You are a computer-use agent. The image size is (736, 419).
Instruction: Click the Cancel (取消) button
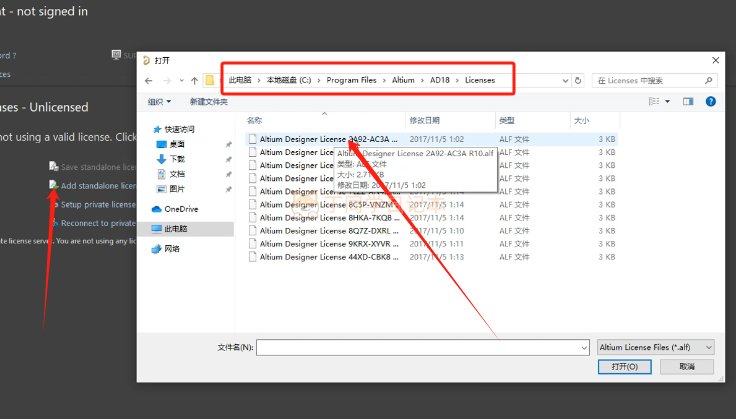pyautogui.click(x=687, y=367)
